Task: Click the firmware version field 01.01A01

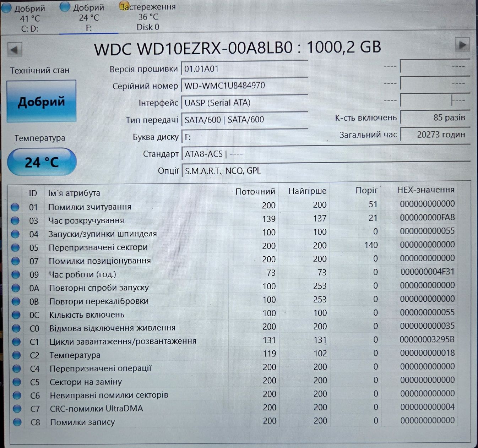Action: tap(244, 69)
